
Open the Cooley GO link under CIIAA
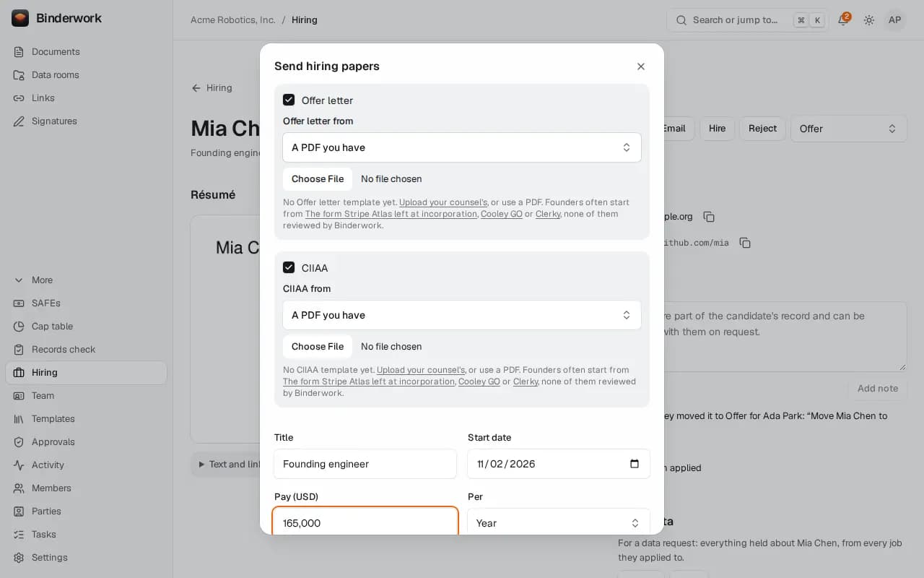pos(479,381)
